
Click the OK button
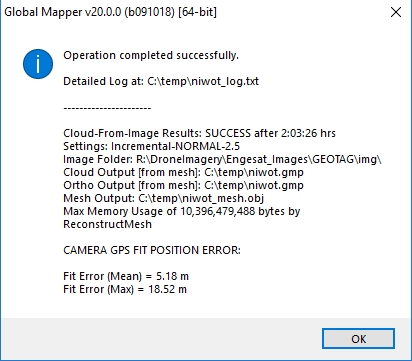[x=358, y=339]
